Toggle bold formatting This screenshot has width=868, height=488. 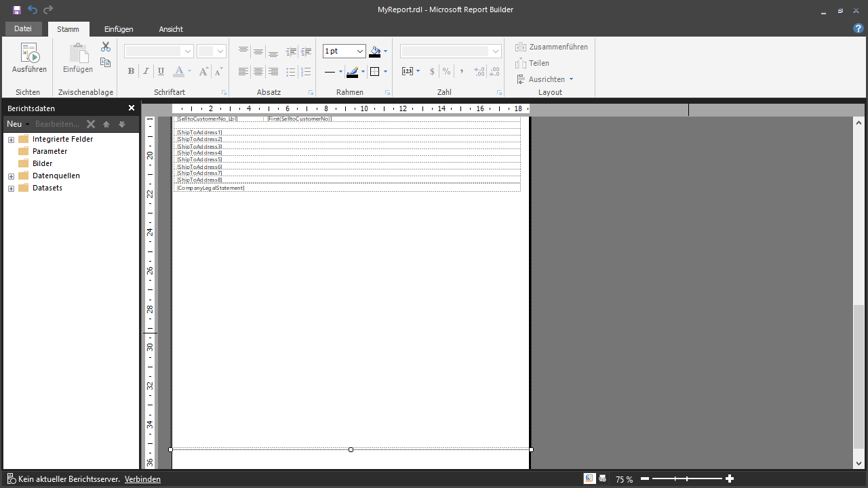pyautogui.click(x=131, y=72)
